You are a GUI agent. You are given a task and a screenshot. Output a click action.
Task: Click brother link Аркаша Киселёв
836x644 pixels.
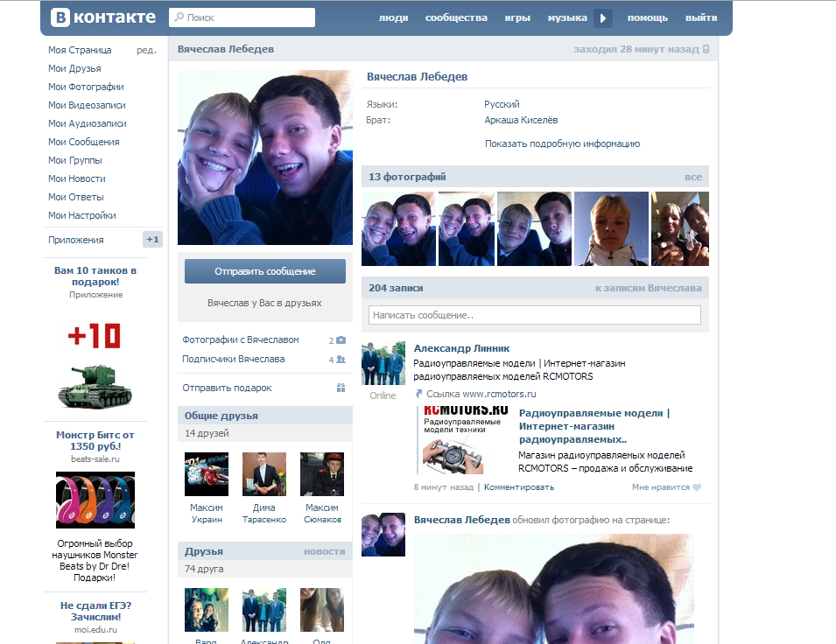pos(521,120)
